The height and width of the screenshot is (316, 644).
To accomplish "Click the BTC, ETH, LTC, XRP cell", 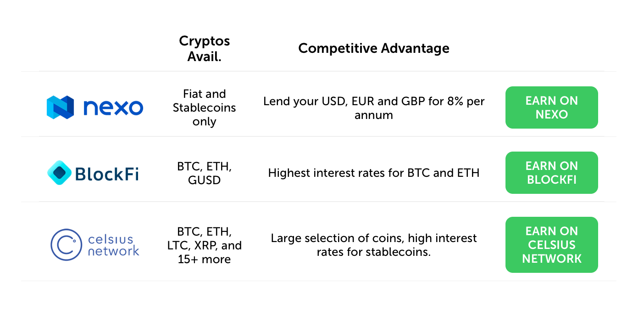I will [204, 245].
